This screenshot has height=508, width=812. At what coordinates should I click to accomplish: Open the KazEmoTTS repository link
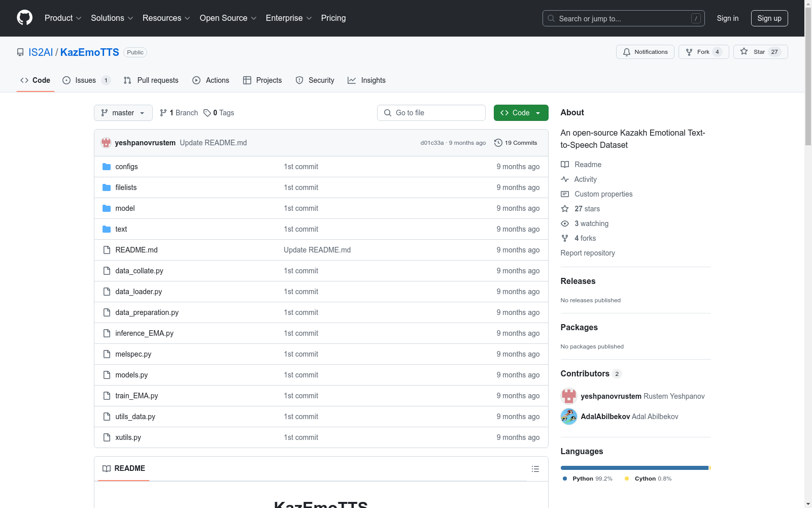[90, 52]
